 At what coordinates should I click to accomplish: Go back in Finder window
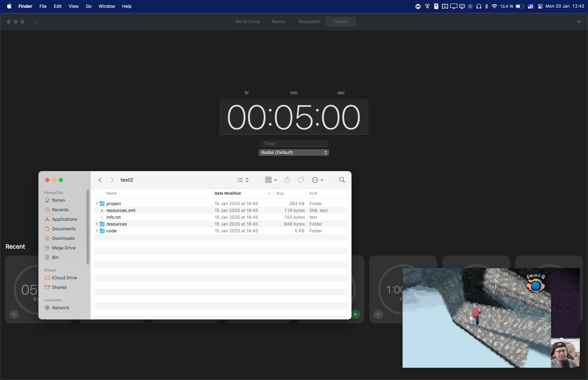(x=100, y=180)
